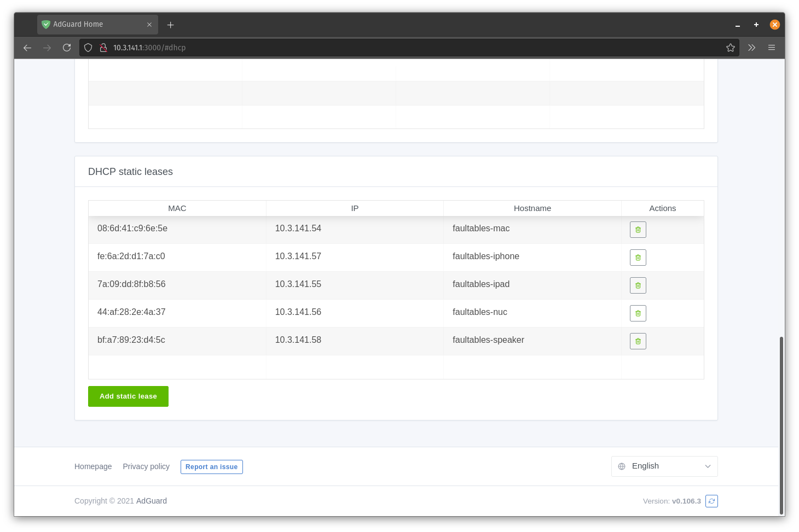Select MAC address 44:af:28:2e:4a:37
The image size is (799, 532).
[x=131, y=312]
